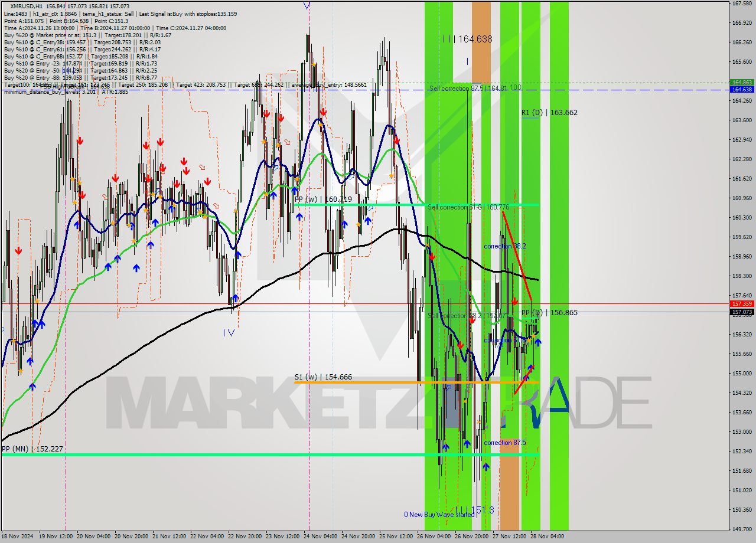The image size is (756, 543).
Task: Click the '27 Nov 12:00' time axis label
Action: click(509, 537)
